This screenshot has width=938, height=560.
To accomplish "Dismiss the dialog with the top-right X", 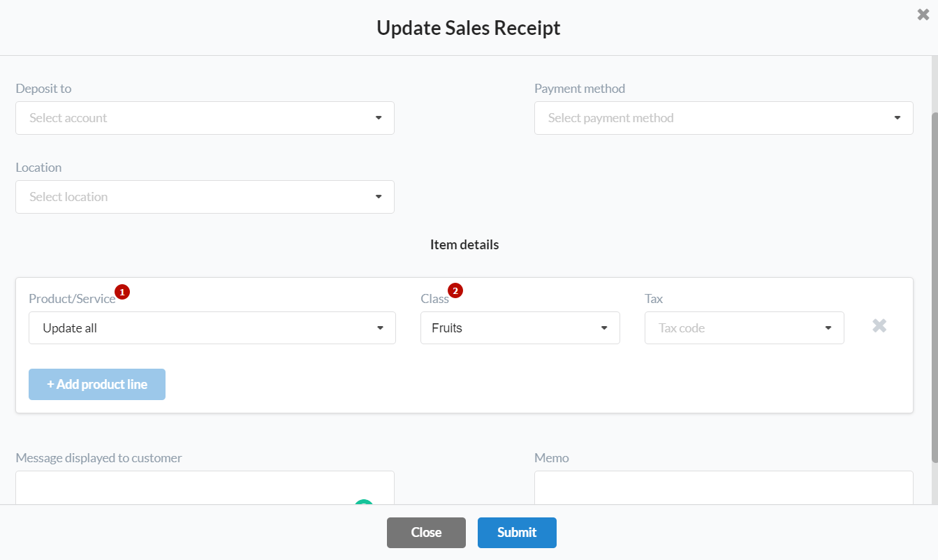I will click(923, 14).
